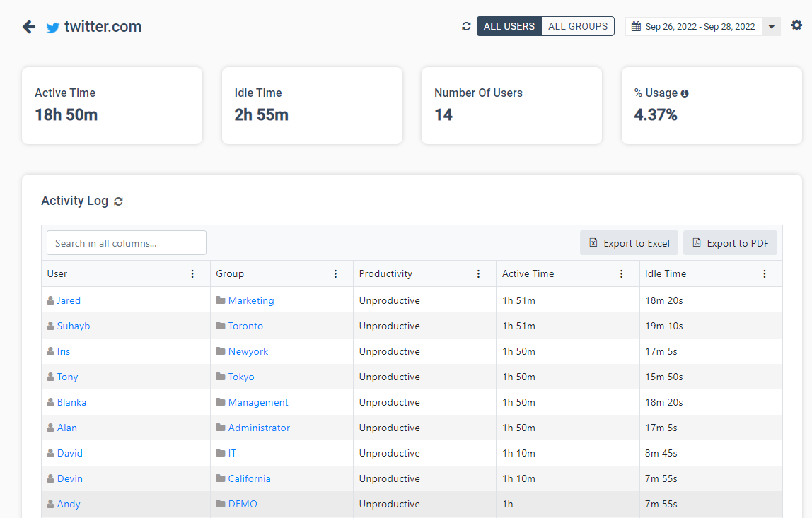
Task: Click the user icon beside Suhayb
Action: click(51, 326)
